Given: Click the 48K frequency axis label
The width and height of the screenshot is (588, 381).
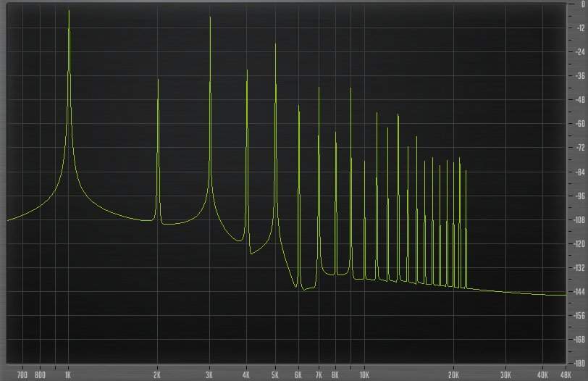Looking at the screenshot, I should click(x=566, y=375).
